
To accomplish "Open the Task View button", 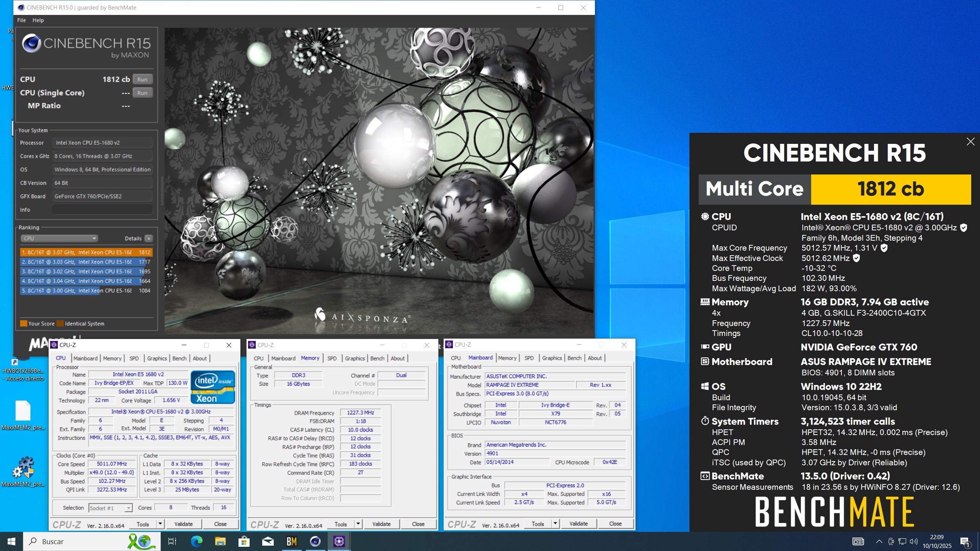I will (172, 541).
